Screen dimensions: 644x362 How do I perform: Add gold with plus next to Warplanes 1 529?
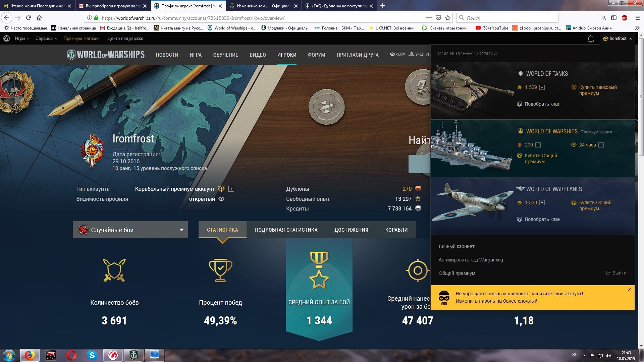(x=542, y=203)
